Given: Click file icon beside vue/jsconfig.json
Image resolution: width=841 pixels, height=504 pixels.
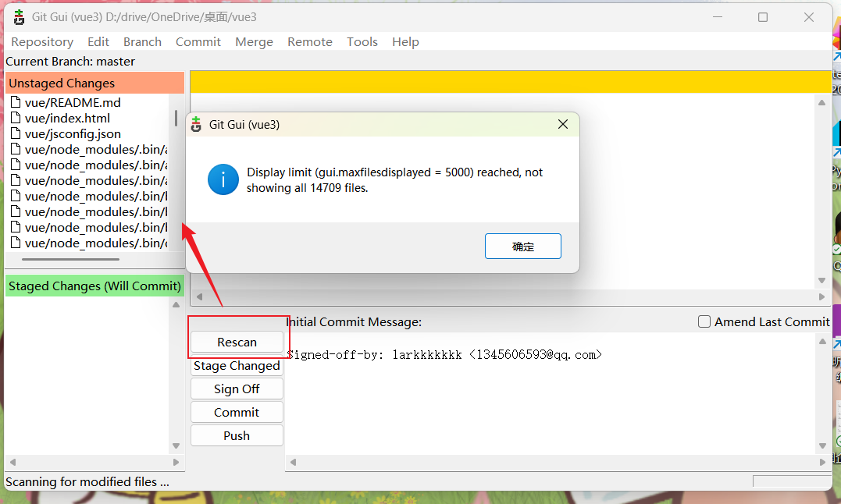Looking at the screenshot, I should click(16, 133).
